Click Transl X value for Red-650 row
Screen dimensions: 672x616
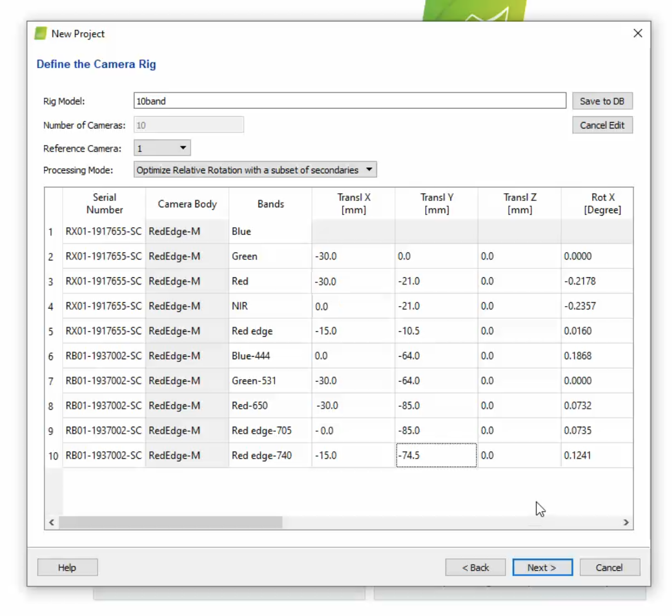click(x=354, y=406)
